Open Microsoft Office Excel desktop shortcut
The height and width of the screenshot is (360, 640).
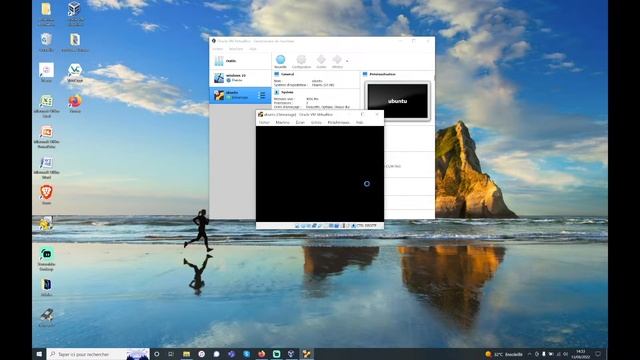tap(47, 106)
